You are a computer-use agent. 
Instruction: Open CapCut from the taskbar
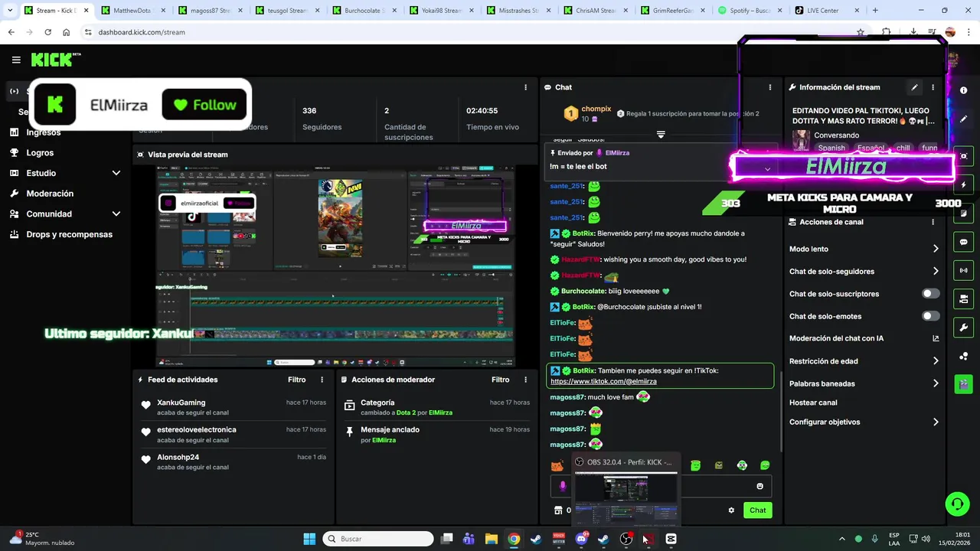coord(671,539)
